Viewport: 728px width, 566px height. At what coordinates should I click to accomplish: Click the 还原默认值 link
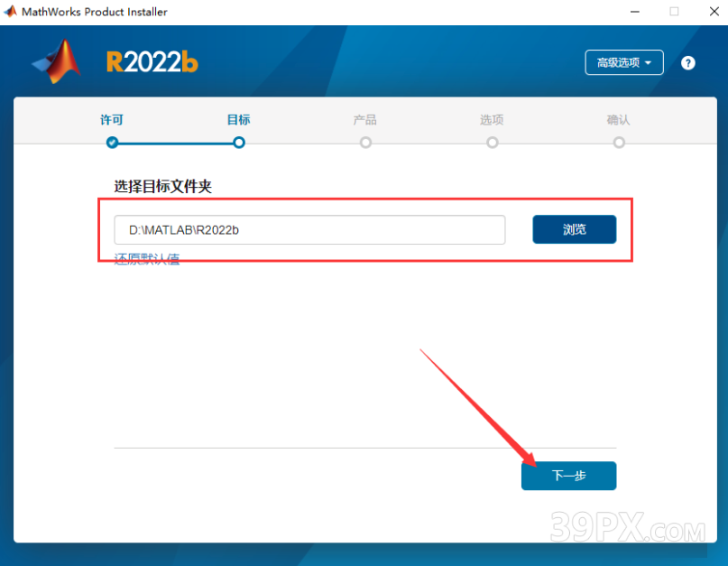147,259
